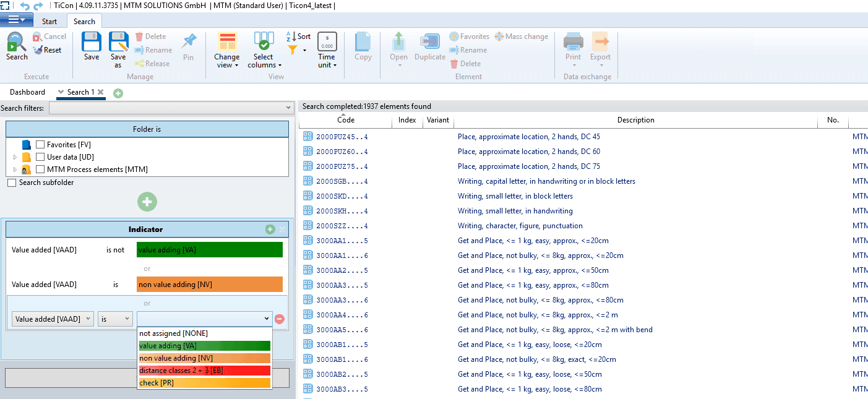This screenshot has width=868, height=399.
Task: Click the Save as icon
Action: 118,43
